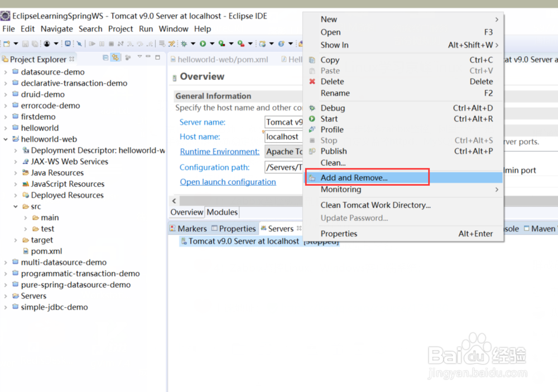
Task: Maximize the Project Explorer panel
Action: 158,57
